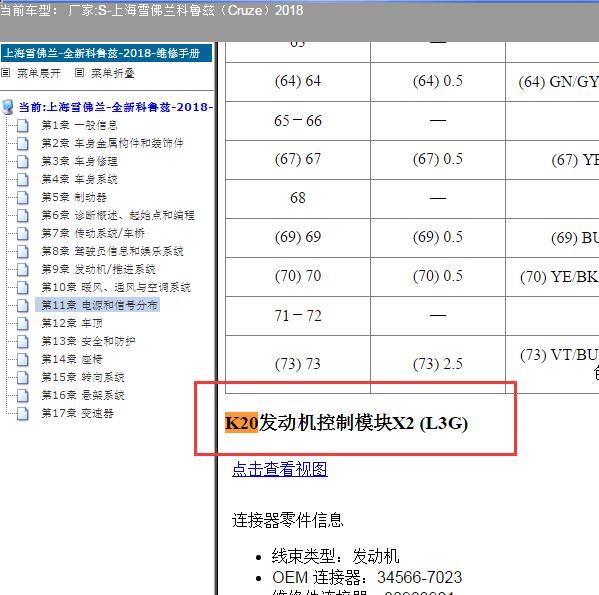
Task: Open chapter 第13章 安全和防护
Action: 88,341
